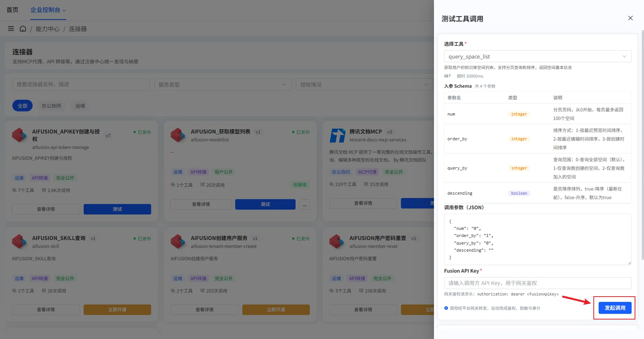Viewport: 644px width, 339px height.
Task: Click into the 调用参数 JSON text area
Action: tap(537, 239)
